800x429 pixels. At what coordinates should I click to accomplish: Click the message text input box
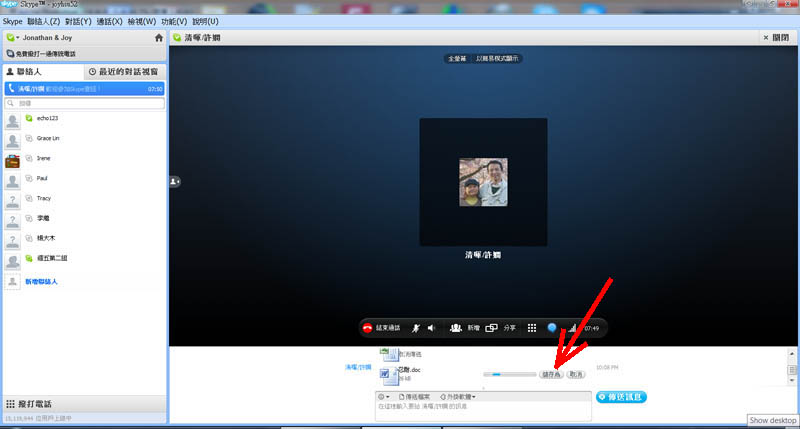[483, 411]
